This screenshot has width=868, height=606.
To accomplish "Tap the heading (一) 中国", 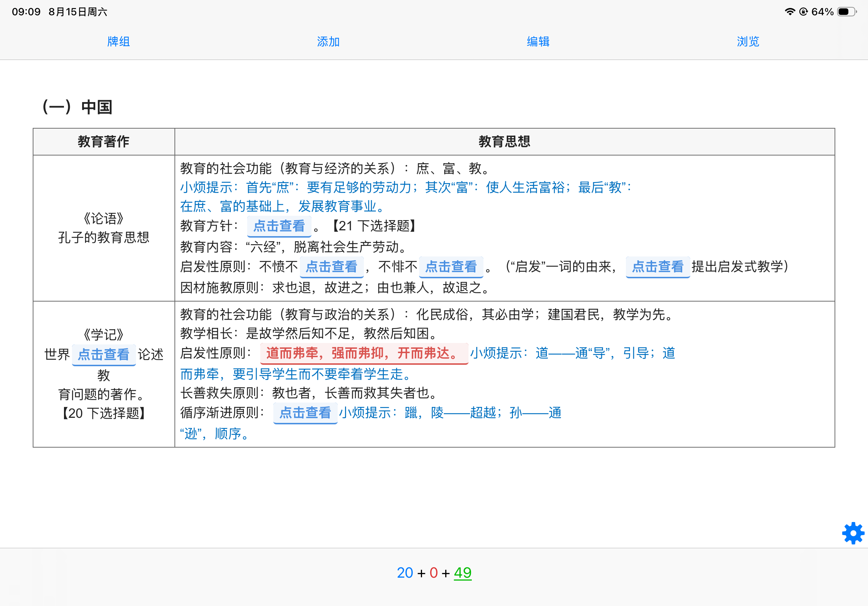I will click(x=77, y=107).
